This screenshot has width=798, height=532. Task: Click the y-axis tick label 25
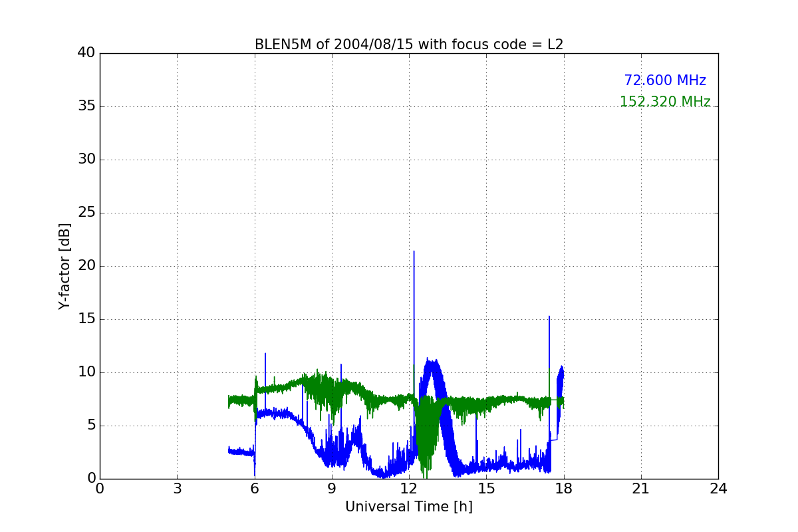click(86, 213)
